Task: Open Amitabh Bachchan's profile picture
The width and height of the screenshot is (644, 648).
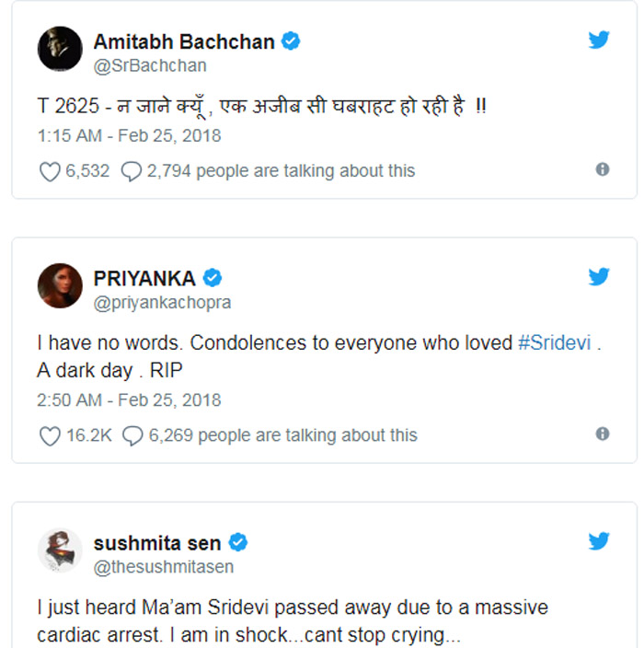Action: click(60, 48)
